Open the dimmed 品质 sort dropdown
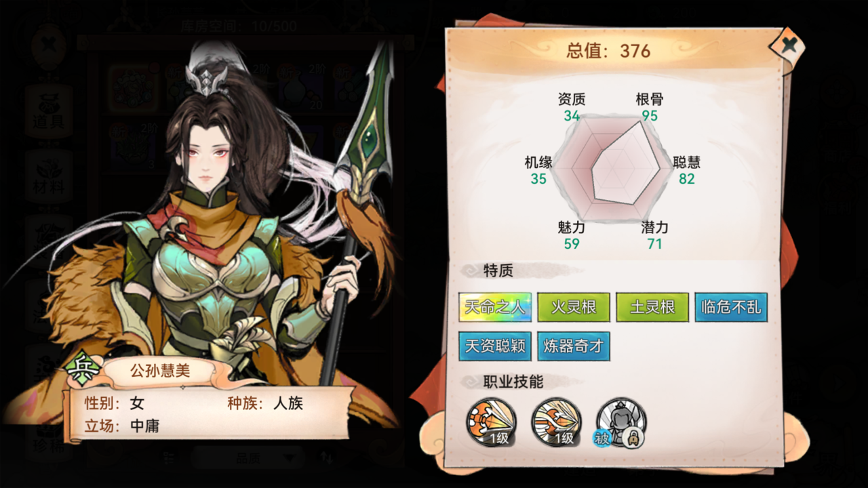This screenshot has width=868, height=488. pyautogui.click(x=247, y=457)
